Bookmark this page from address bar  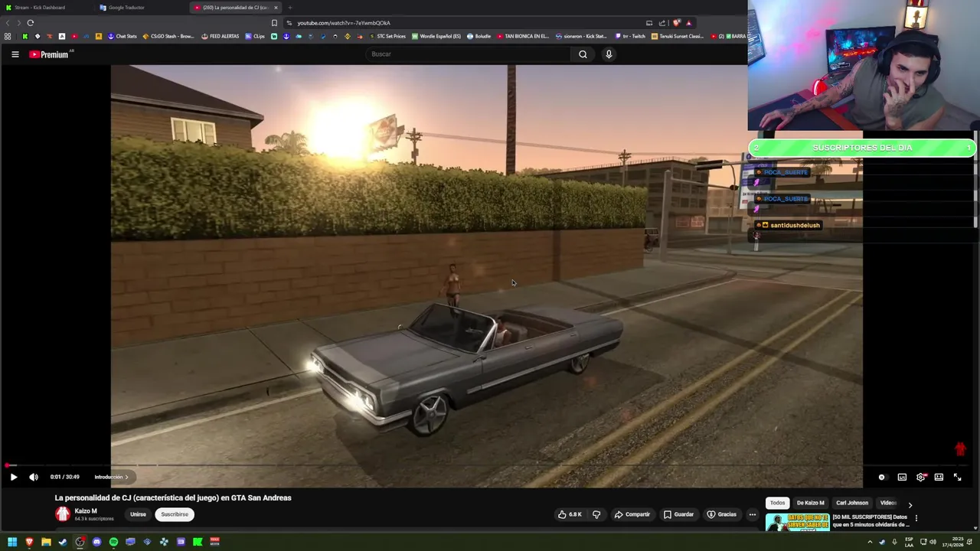point(274,23)
